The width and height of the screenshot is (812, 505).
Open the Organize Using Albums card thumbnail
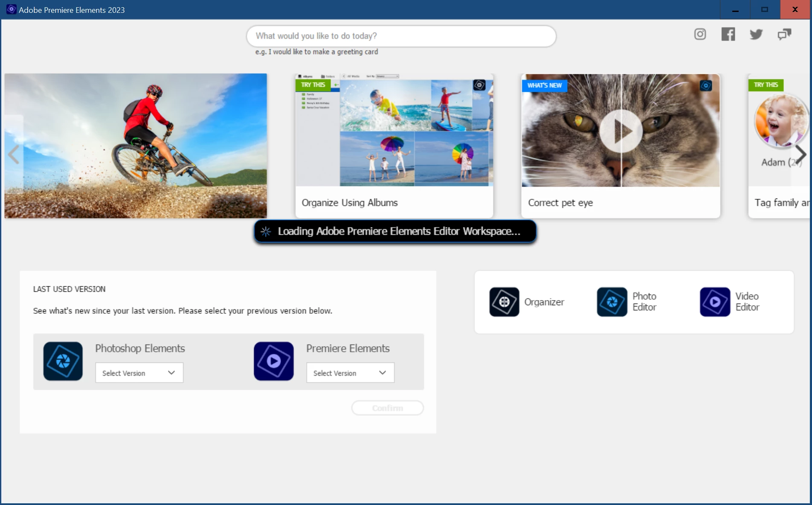[394, 130]
